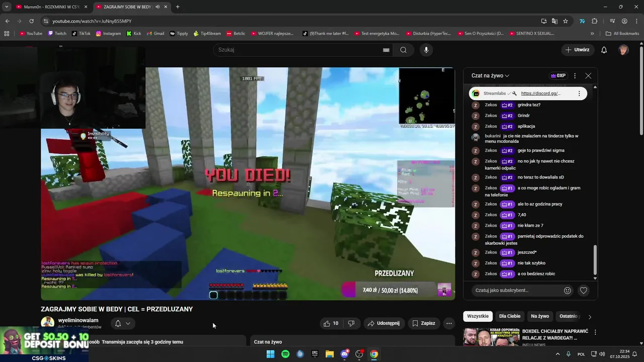This screenshot has width=644, height=362.
Task: Open the 0XP channel points button
Action: (558, 76)
